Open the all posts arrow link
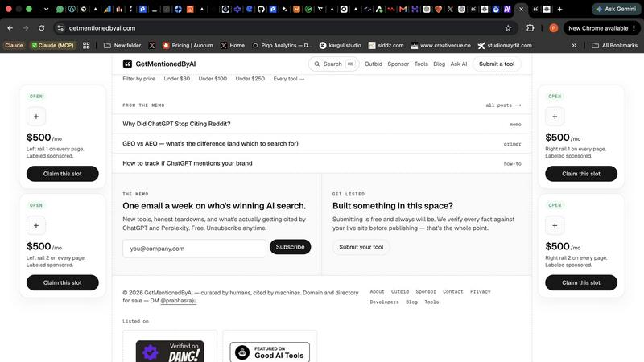 coord(503,105)
